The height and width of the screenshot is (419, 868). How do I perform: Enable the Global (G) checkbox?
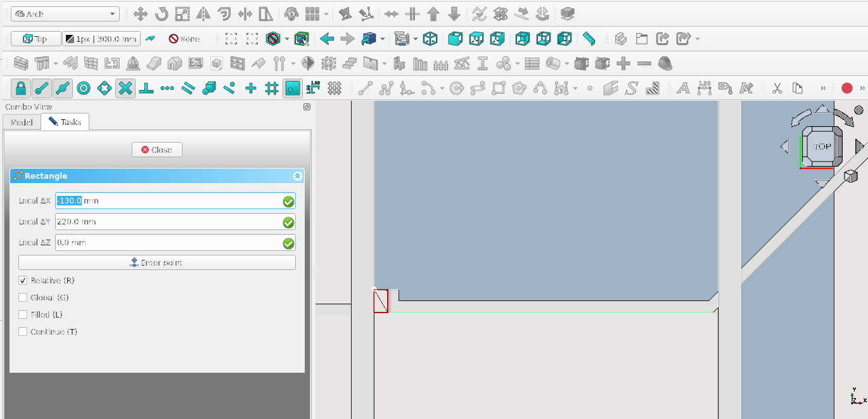23,297
